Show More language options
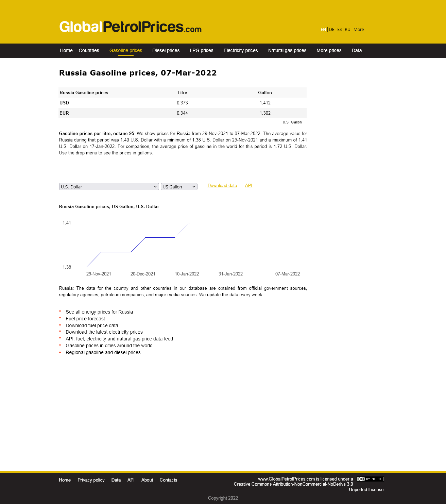This screenshot has height=504, width=446. (359, 30)
